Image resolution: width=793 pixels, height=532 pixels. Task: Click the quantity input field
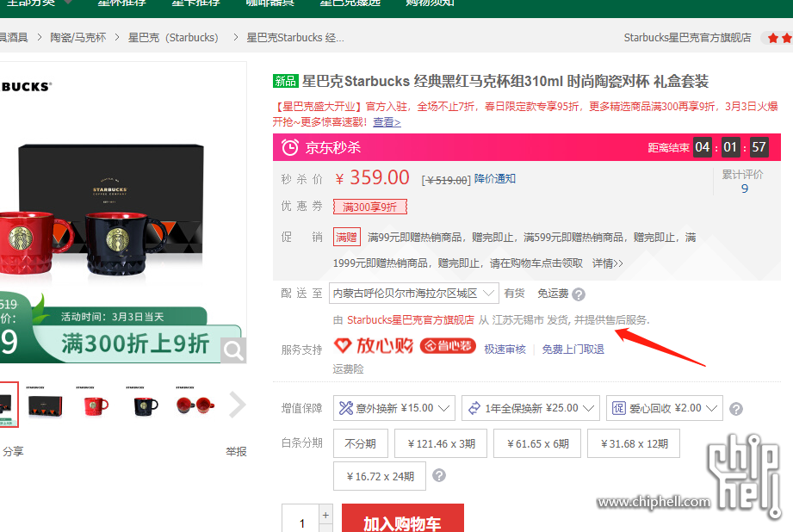pyautogui.click(x=300, y=519)
